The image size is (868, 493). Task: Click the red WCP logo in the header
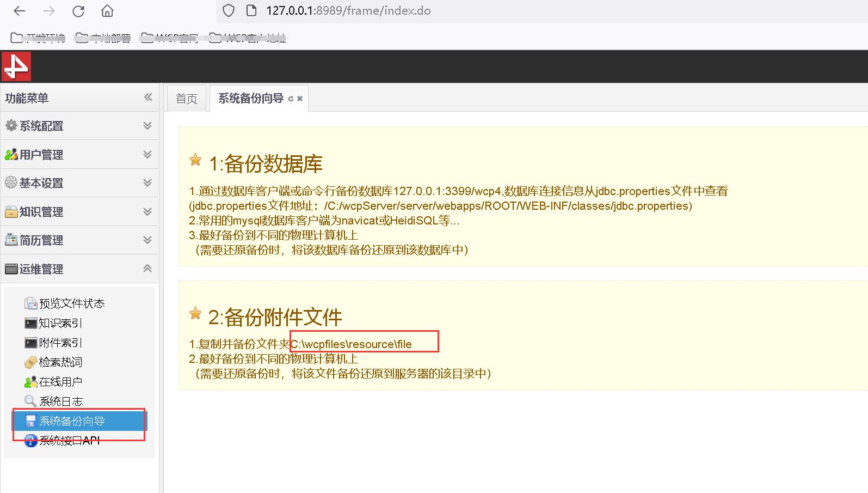pyautogui.click(x=16, y=66)
